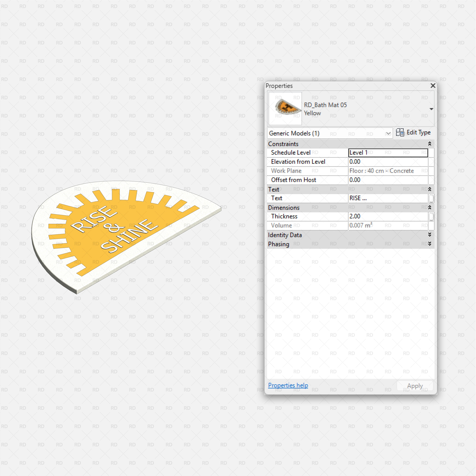Open the Generic Models (1) filter dropdown
Viewport: 476px width, 476px height.
[x=388, y=133]
